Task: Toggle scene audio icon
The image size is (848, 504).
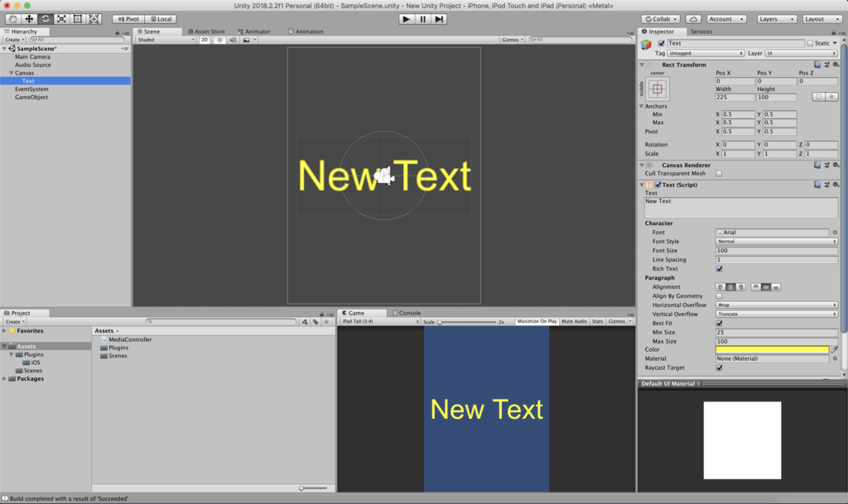Action: tap(233, 40)
